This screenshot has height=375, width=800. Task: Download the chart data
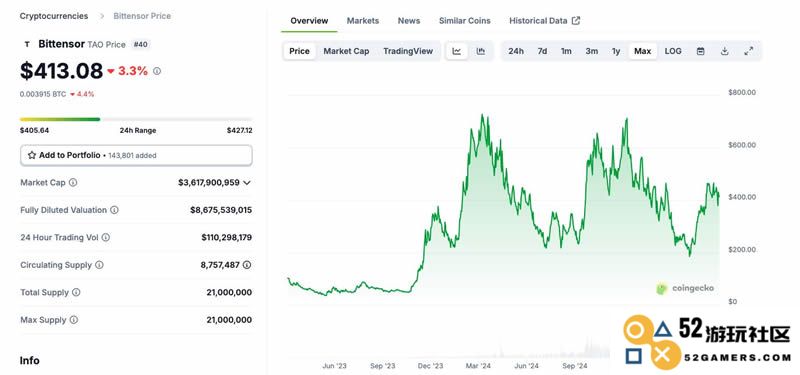[x=724, y=51]
